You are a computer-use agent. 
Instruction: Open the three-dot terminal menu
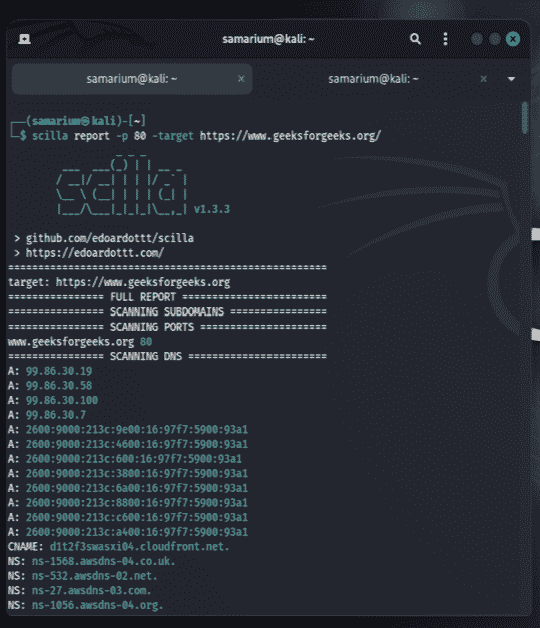coord(445,39)
